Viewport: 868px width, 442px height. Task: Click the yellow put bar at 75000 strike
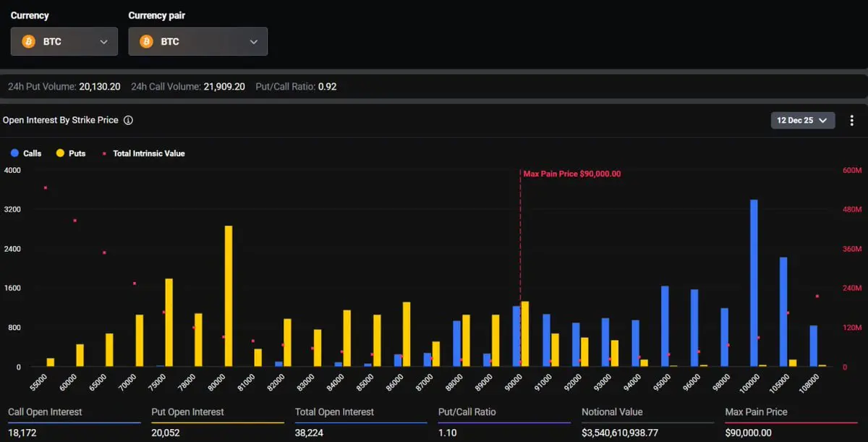[169, 323]
